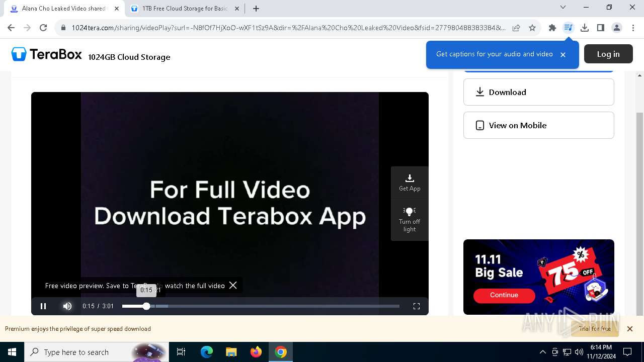Click the taskbar search box

(x=97, y=352)
